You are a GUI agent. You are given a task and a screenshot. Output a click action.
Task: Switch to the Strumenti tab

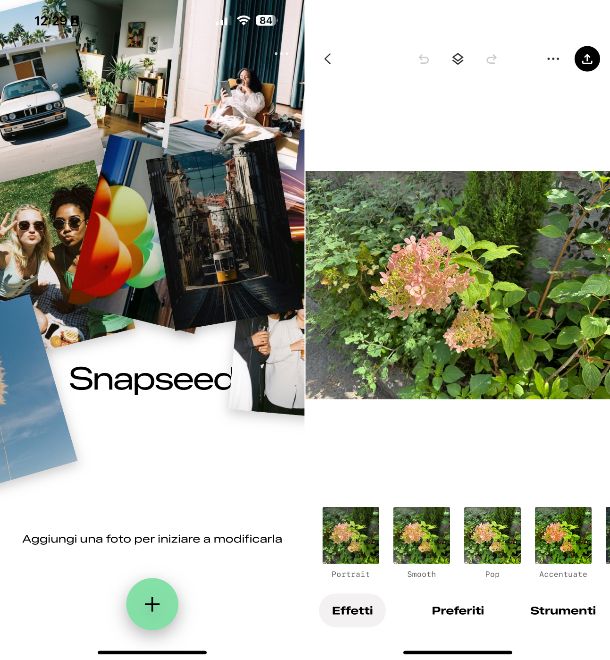562,610
